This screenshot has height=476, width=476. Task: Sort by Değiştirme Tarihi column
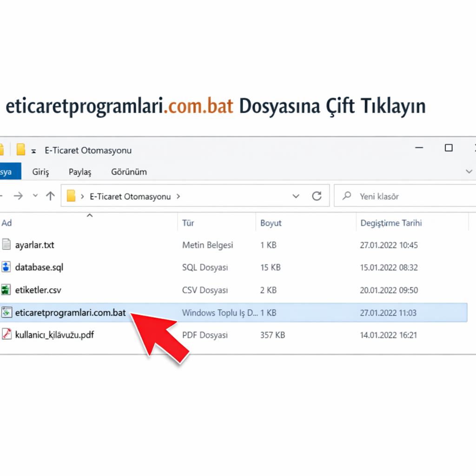pyautogui.click(x=391, y=223)
